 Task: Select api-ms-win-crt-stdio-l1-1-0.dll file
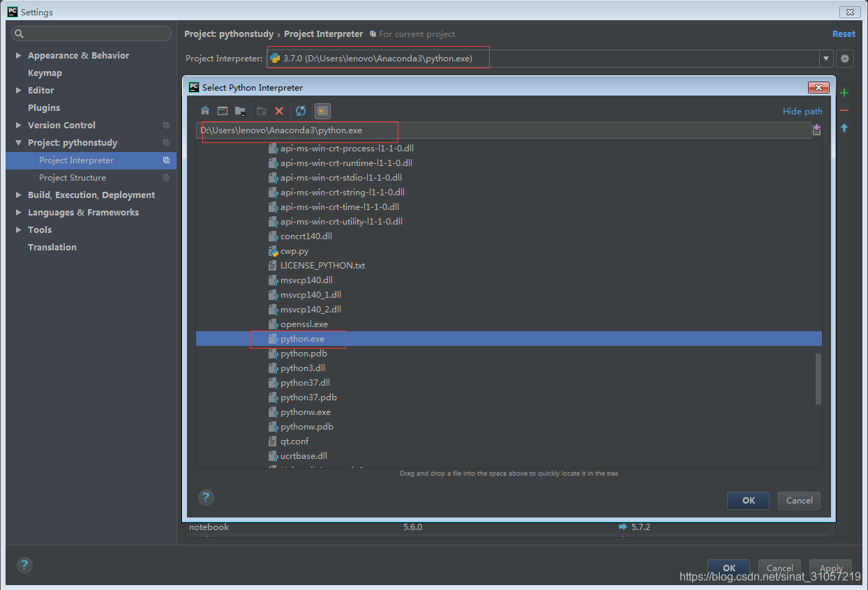tap(341, 177)
